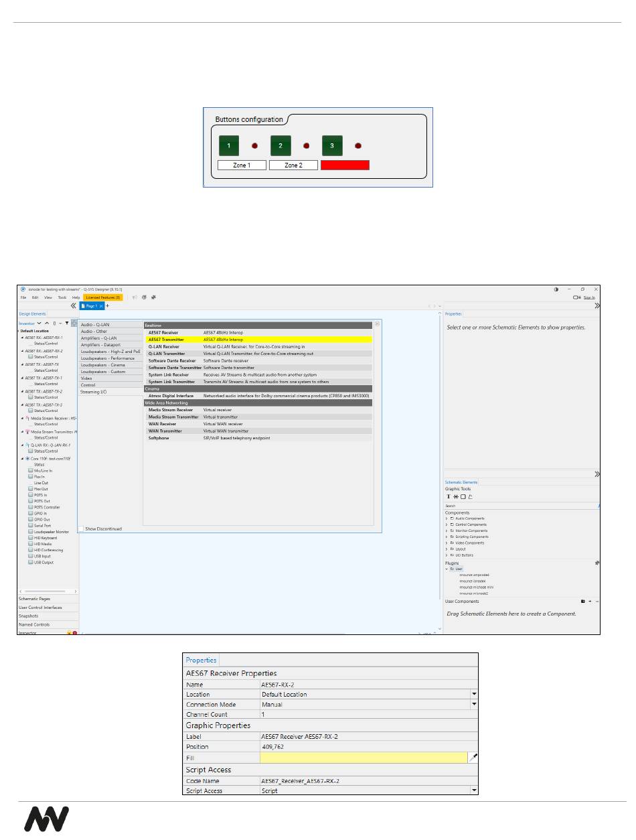Edit the Zone 1 name field
636x840 pixels.
tap(242, 165)
